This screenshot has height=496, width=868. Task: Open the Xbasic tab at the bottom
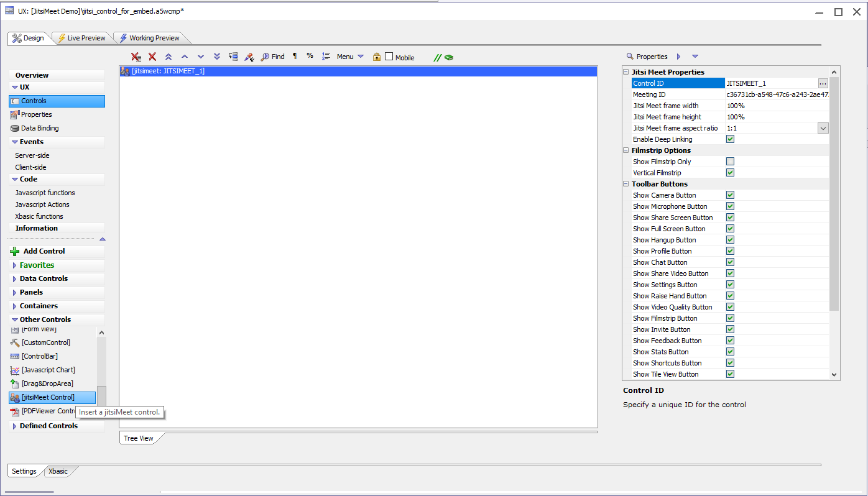(x=58, y=471)
